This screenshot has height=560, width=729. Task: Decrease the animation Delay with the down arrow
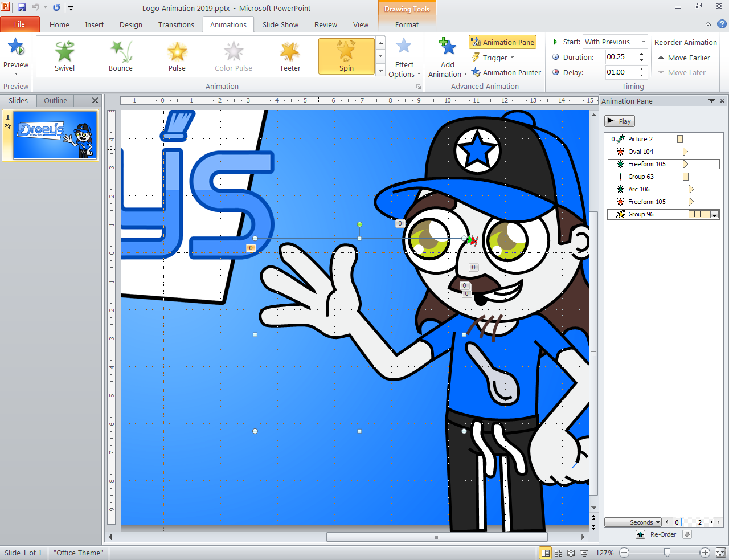pyautogui.click(x=642, y=76)
